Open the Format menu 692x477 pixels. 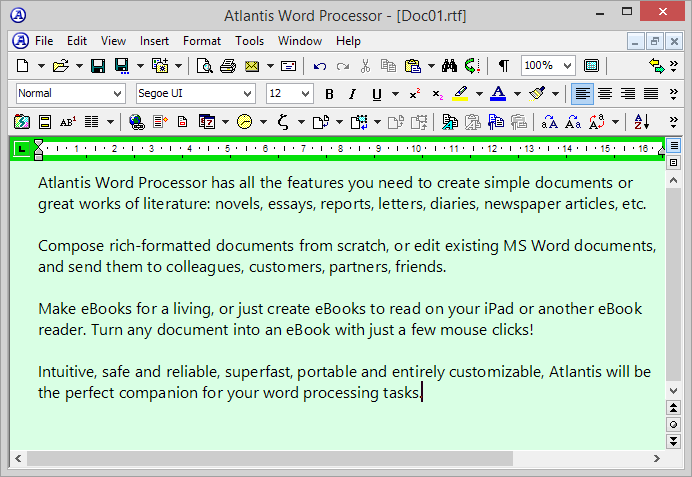click(202, 41)
